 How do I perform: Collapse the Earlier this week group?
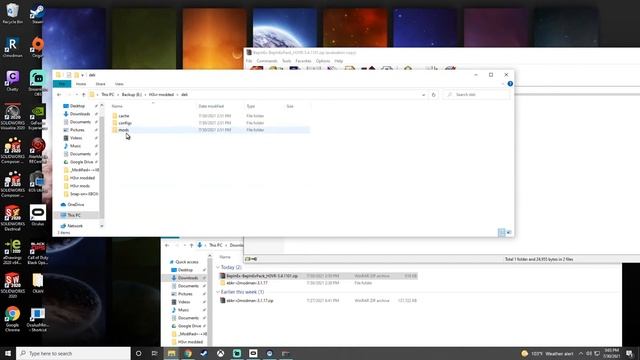[218, 292]
